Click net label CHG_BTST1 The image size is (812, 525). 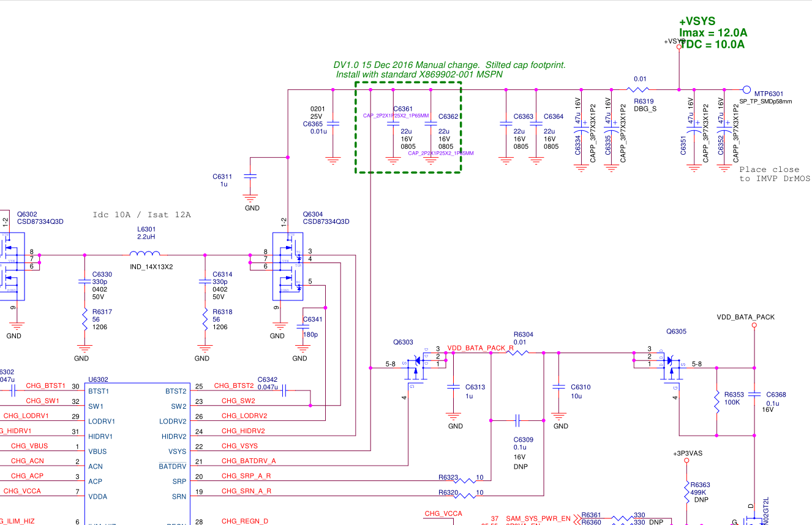(x=45, y=386)
